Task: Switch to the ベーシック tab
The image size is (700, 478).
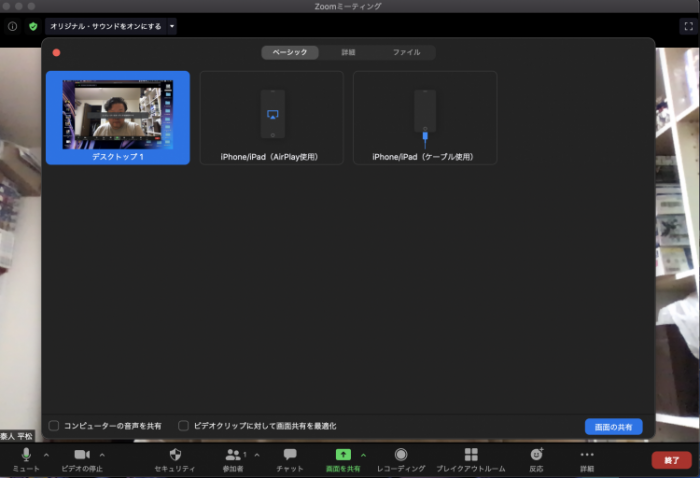Action: point(290,52)
